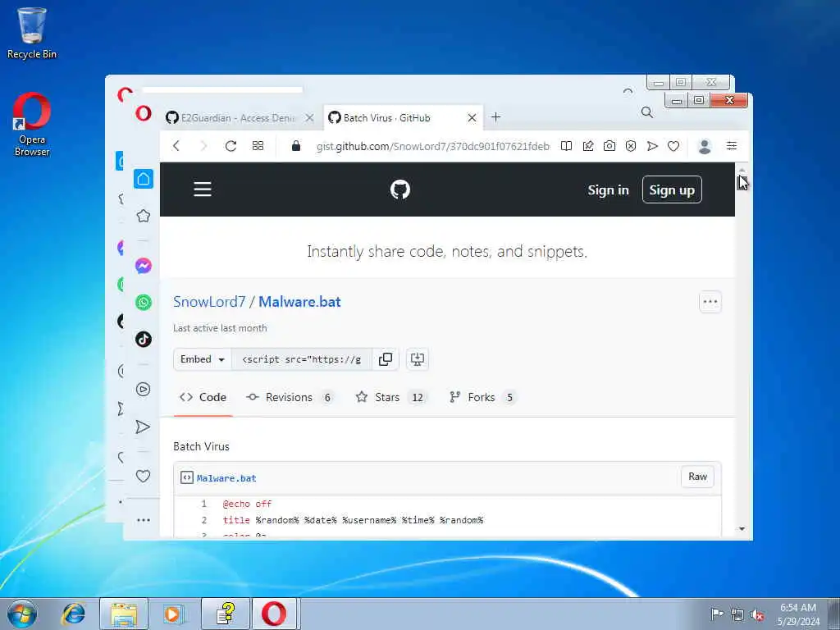Image resolution: width=840 pixels, height=630 pixels.
Task: Click the file code icon beside Malware.bat
Action: [186, 478]
